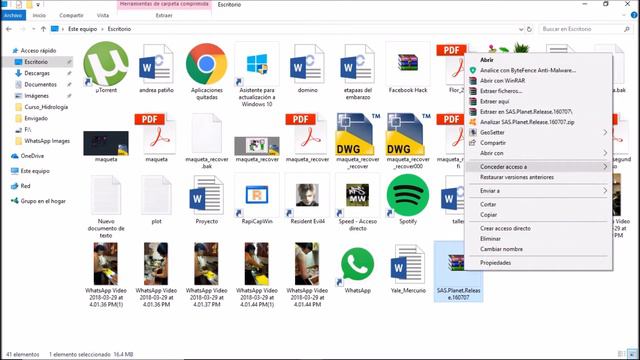Viewport: 640px width, 360px height.
Task: Open address bar history dropdown
Action: [521, 29]
